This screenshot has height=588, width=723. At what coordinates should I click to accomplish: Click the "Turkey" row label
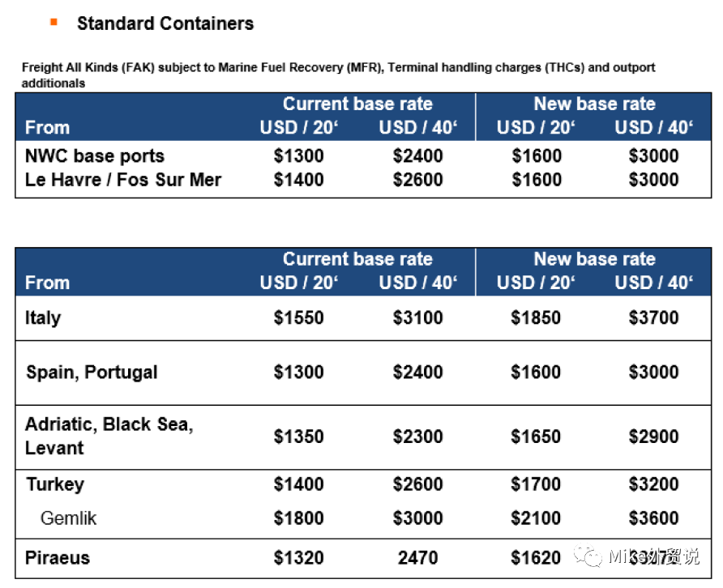(55, 484)
